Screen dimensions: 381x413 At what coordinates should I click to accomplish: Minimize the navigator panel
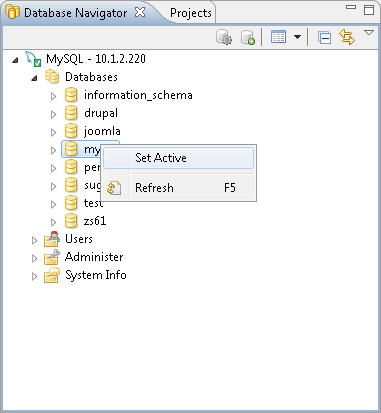click(351, 7)
